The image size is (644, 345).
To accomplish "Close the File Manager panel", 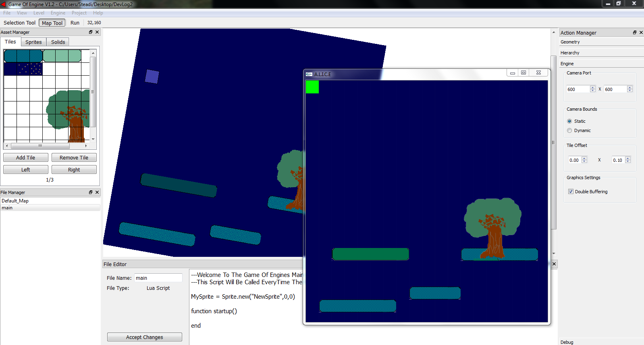I will pos(97,192).
